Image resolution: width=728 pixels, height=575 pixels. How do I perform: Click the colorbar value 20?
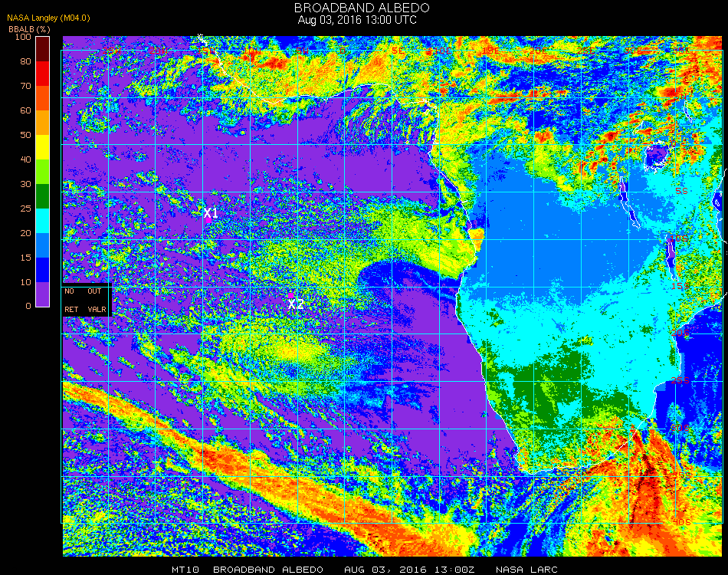tap(25, 233)
